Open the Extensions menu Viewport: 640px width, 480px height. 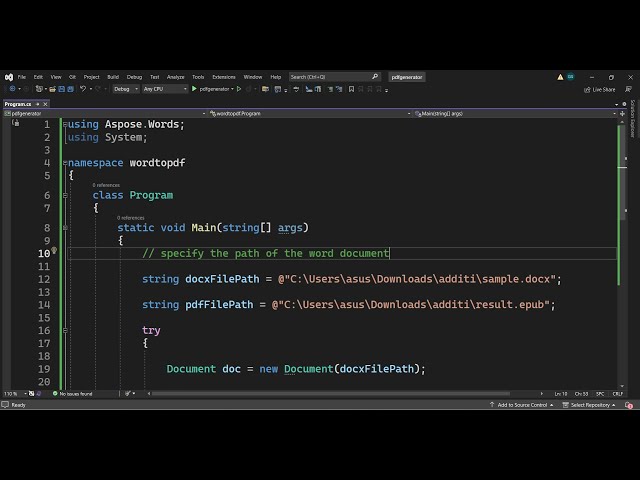click(x=224, y=77)
